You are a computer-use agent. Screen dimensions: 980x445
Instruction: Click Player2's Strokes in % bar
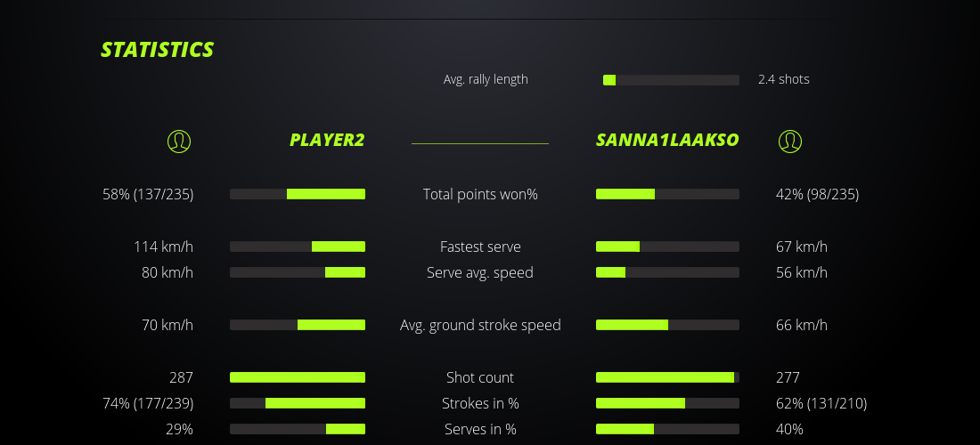click(298, 403)
